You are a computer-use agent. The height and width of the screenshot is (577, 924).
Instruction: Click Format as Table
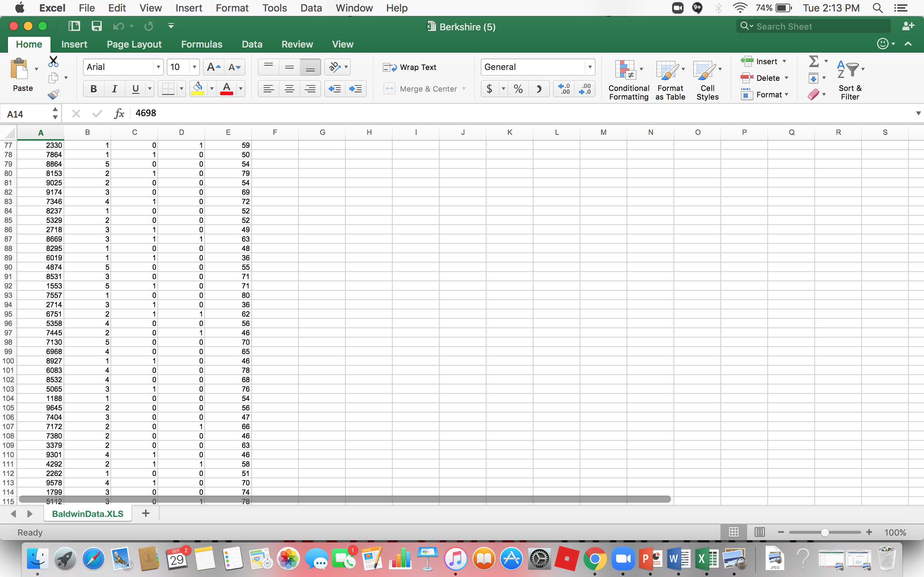[x=670, y=79]
